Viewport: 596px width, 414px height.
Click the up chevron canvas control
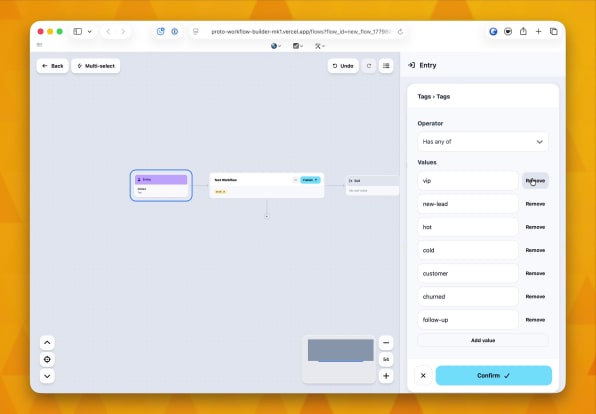pos(47,343)
